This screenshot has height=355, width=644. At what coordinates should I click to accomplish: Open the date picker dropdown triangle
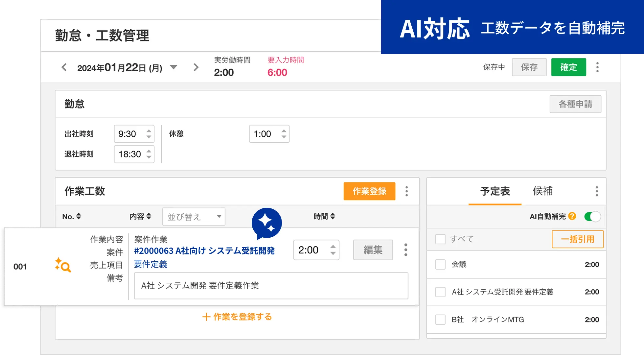[173, 67]
